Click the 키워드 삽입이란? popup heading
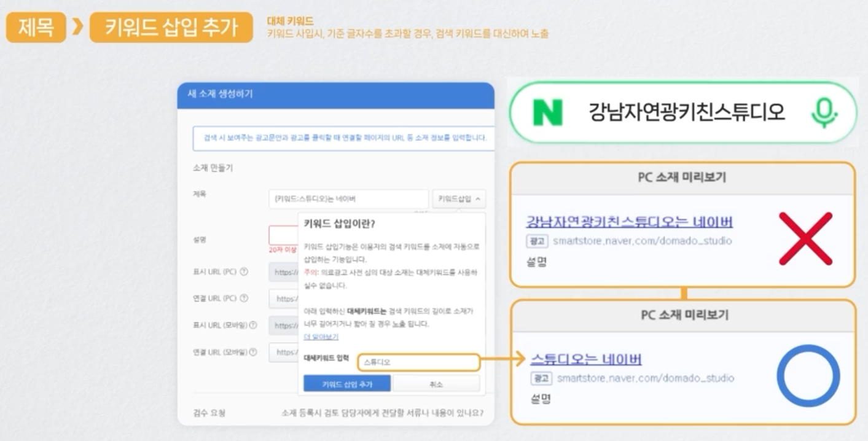Screen dimensions: 868x441 coord(339,224)
